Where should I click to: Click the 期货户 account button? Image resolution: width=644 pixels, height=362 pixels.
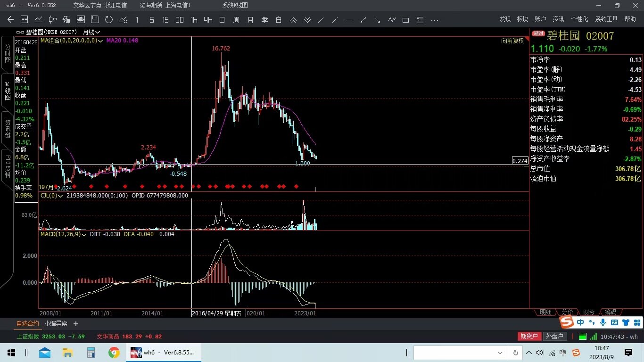529,336
